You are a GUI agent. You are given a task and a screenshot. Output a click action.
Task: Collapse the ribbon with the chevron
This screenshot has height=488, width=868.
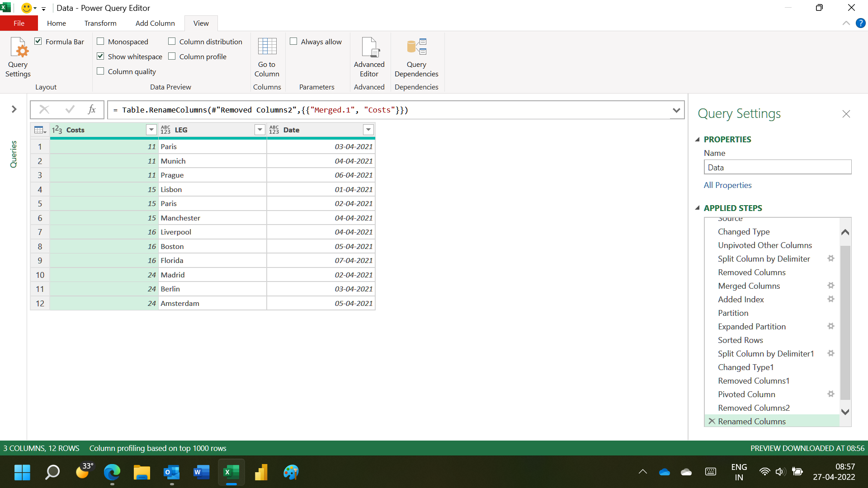tap(846, 23)
